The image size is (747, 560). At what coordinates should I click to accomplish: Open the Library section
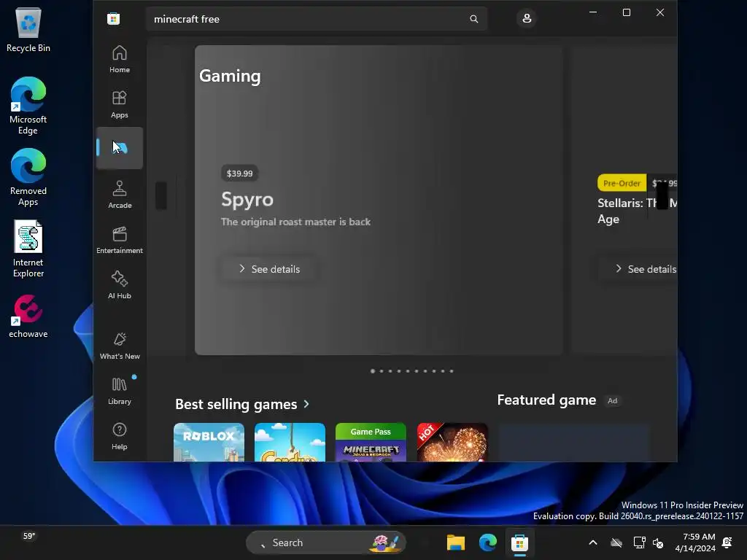click(x=119, y=391)
